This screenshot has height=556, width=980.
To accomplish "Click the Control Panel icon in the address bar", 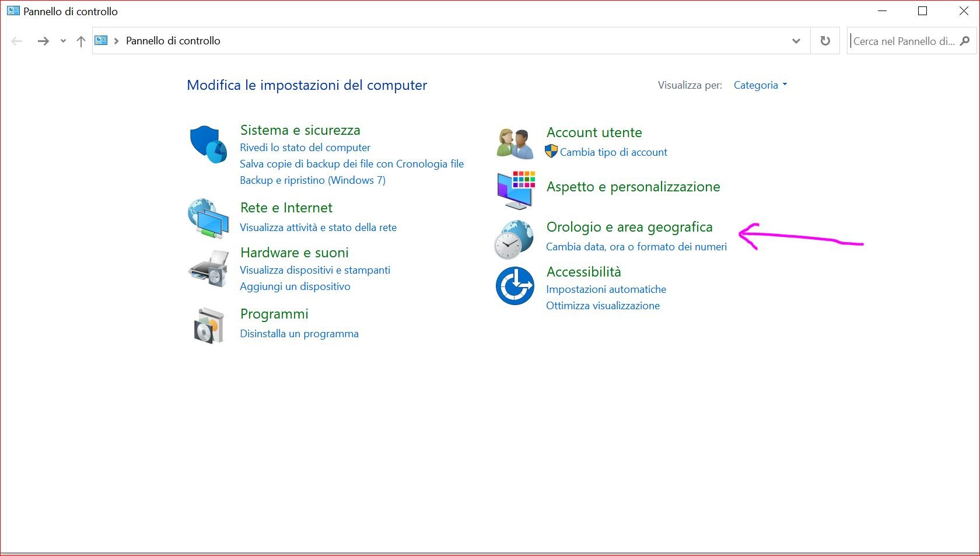I will [101, 40].
